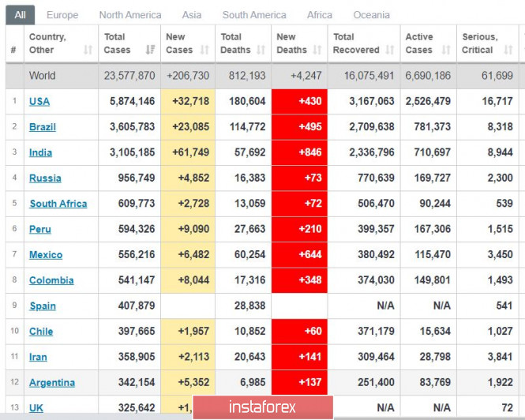The height and width of the screenshot is (420, 525).
Task: Select the North America tab
Action: [x=130, y=15]
